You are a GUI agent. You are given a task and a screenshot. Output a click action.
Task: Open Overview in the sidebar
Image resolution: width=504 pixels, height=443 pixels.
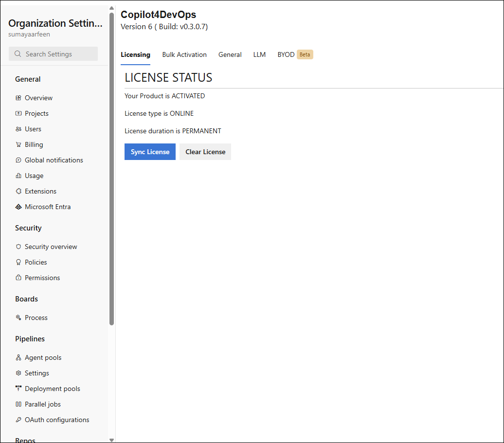coord(38,98)
